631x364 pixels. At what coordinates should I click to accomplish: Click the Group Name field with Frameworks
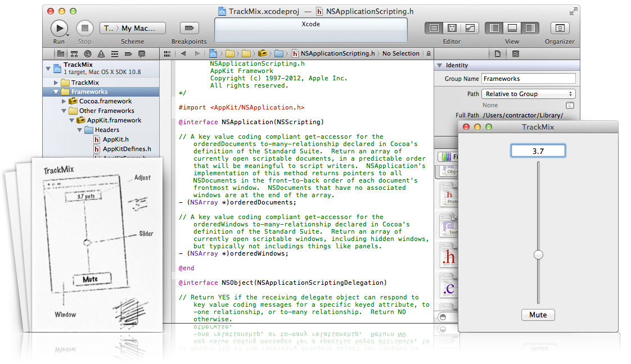coord(529,79)
